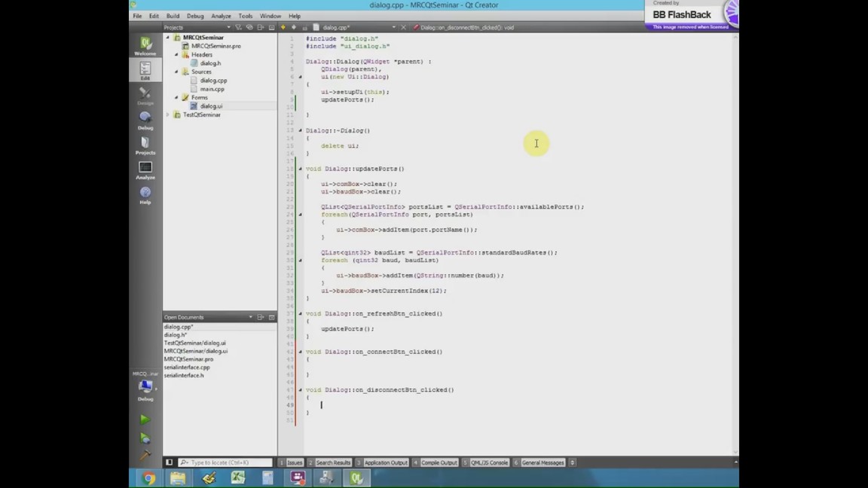
Task: Start debugging with the Run-Debug icon
Action: coord(145,438)
